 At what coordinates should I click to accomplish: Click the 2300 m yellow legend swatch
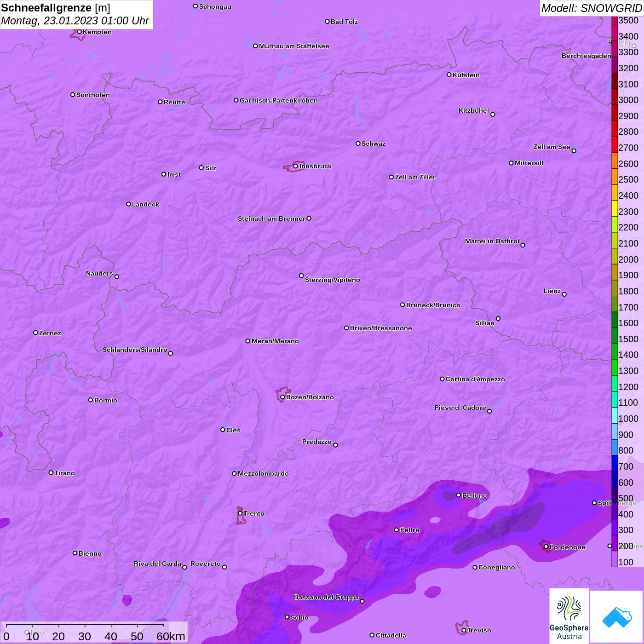(x=615, y=208)
